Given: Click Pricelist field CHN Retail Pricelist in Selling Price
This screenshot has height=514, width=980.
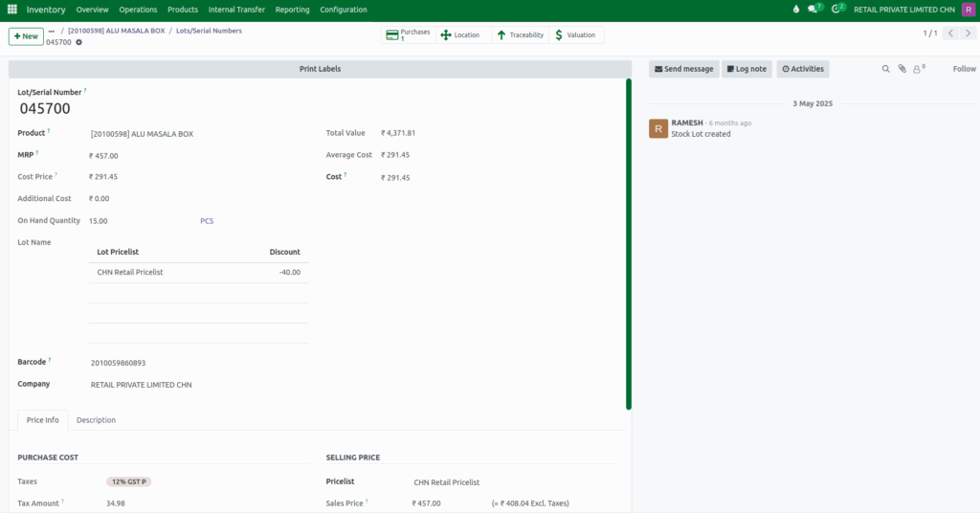Looking at the screenshot, I should (446, 482).
